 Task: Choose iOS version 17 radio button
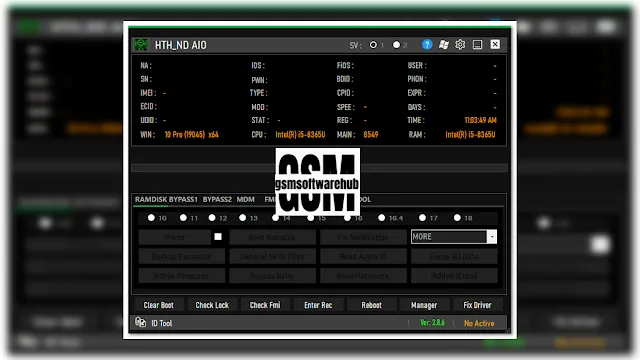422,218
